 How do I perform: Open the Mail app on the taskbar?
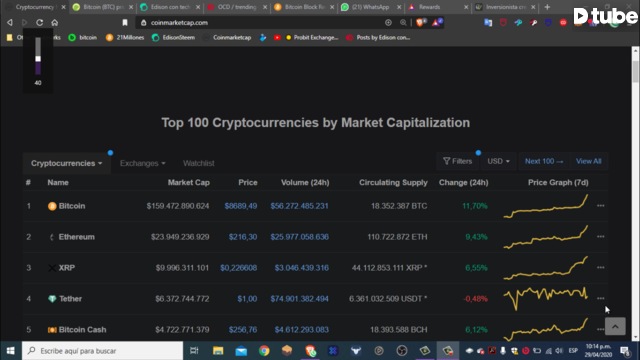241,351
